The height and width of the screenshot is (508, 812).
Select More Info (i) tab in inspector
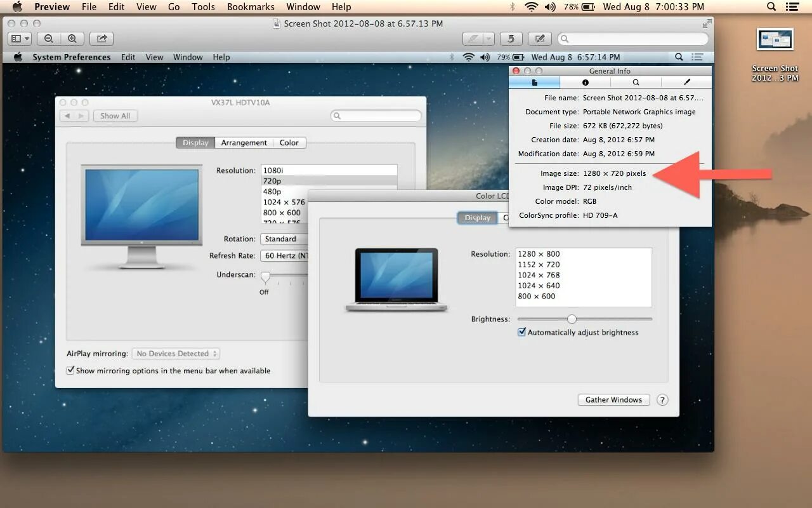click(585, 83)
